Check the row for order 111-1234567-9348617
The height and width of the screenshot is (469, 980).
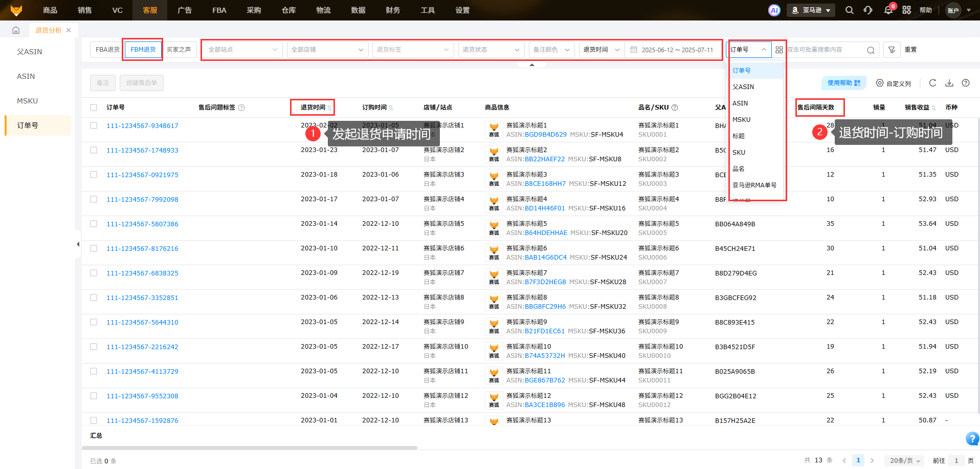94,125
